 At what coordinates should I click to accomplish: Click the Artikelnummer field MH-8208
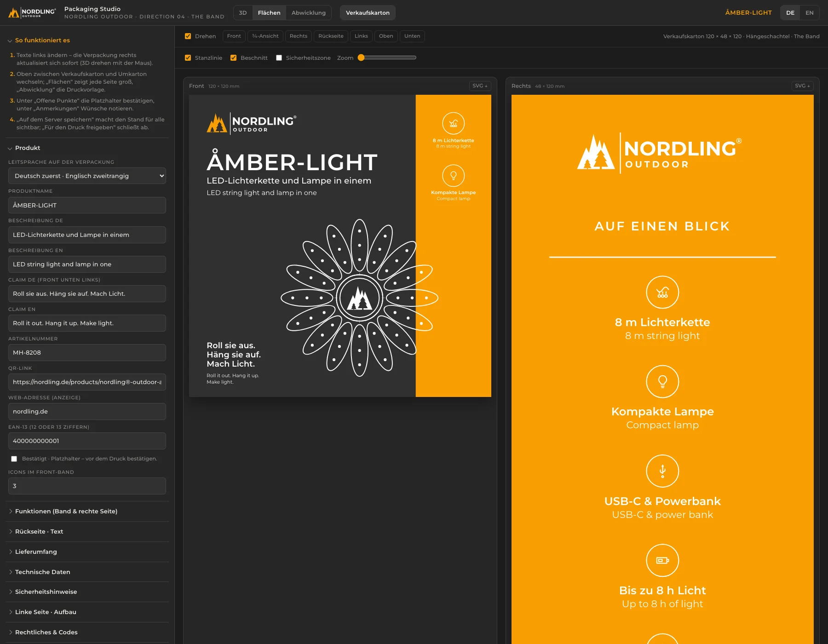point(87,352)
